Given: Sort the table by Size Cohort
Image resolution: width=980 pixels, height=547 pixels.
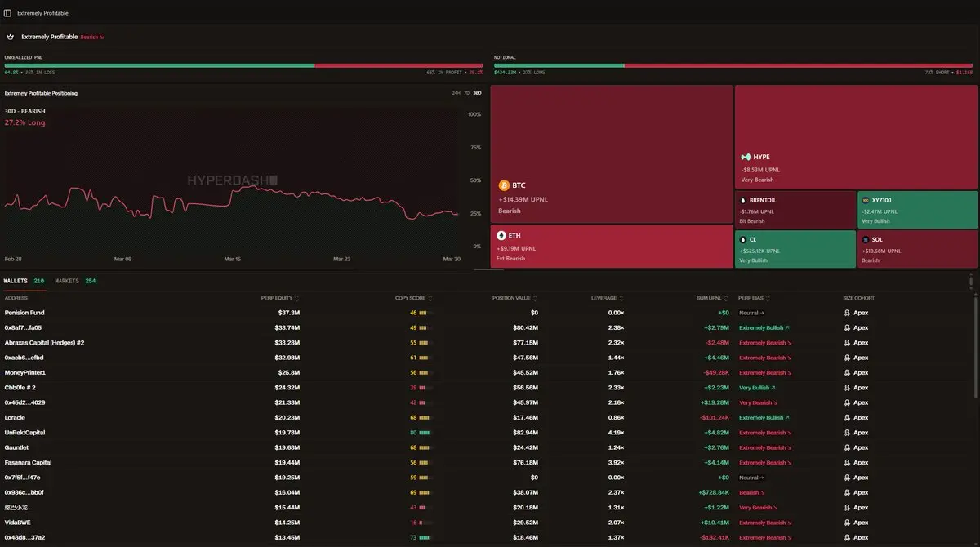Looking at the screenshot, I should click(x=861, y=298).
